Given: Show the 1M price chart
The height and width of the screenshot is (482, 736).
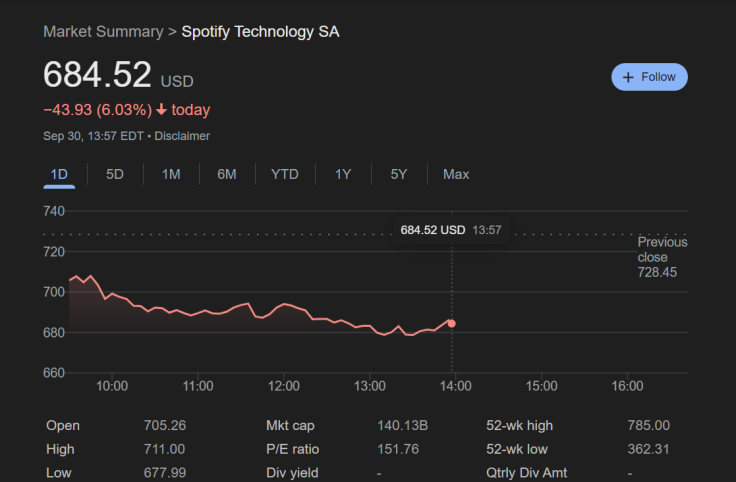Looking at the screenshot, I should tap(171, 174).
